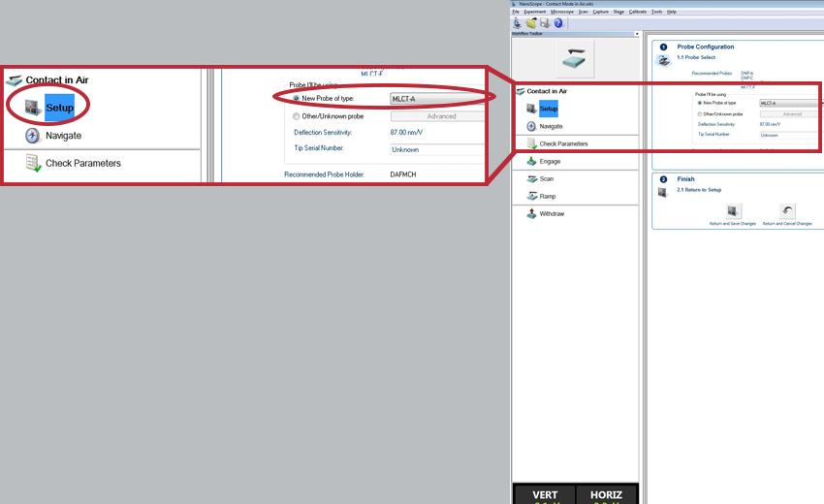Click the blue question mark help icon
824x504 pixels.
click(558, 22)
